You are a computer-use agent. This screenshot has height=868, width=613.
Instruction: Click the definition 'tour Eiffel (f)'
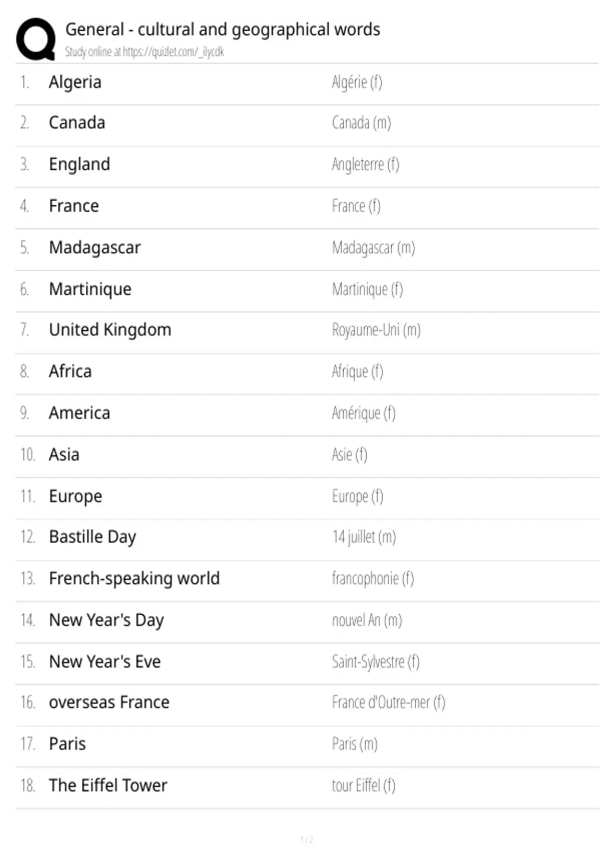[x=363, y=786]
